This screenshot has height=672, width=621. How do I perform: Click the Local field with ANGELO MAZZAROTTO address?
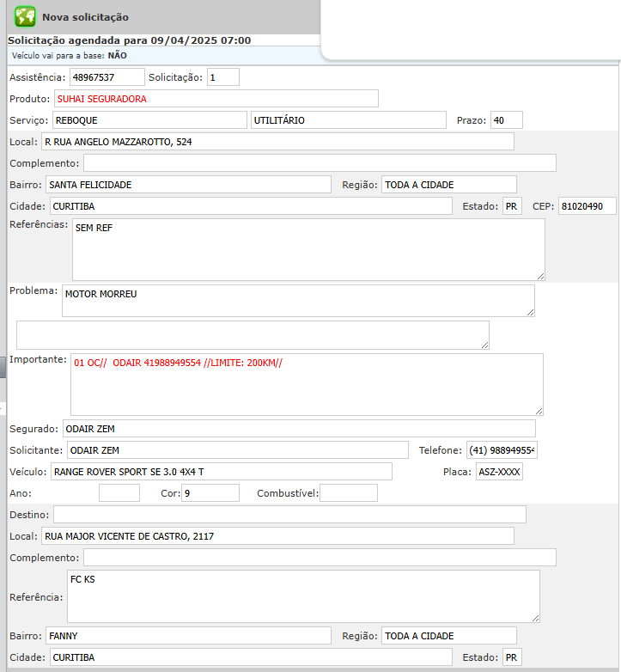click(277, 142)
